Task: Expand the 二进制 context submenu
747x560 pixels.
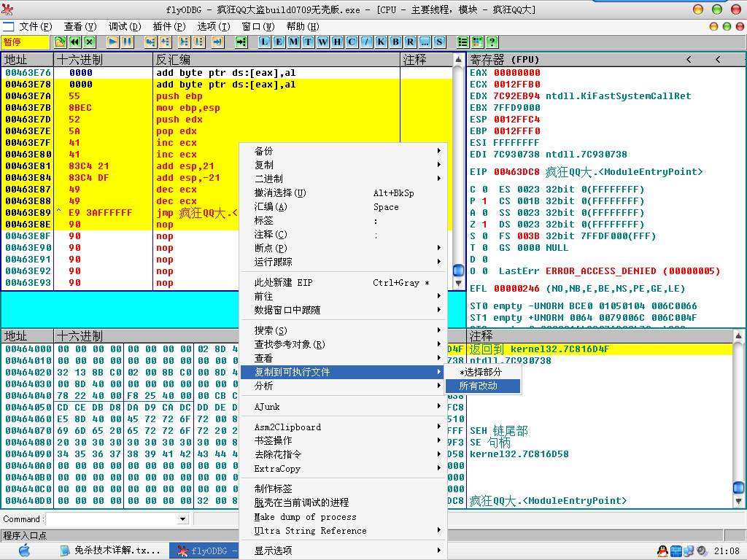Action: [x=344, y=179]
